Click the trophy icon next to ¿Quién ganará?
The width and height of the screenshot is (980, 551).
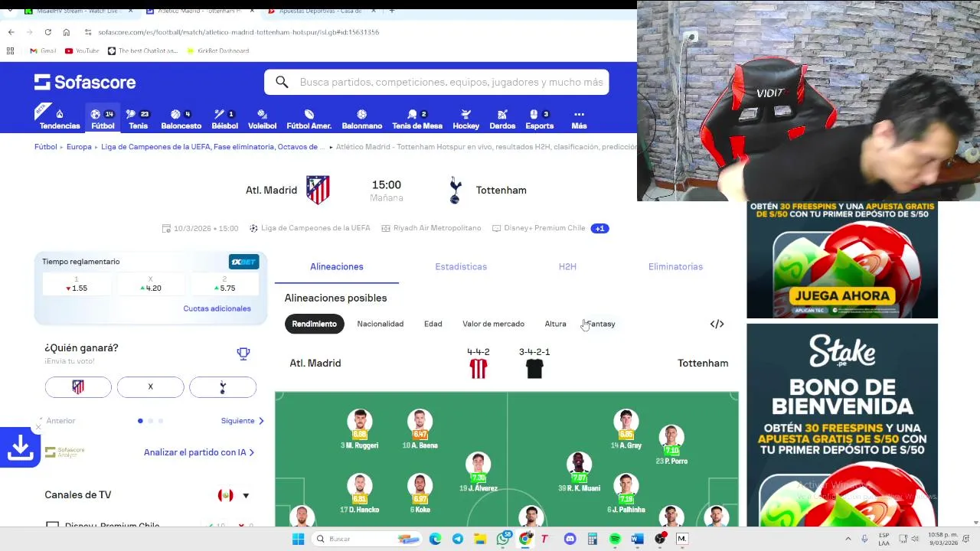point(243,354)
